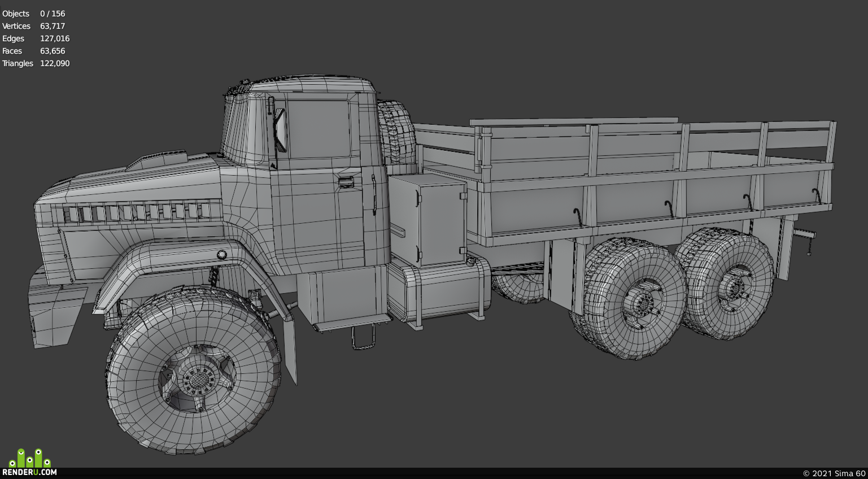
Task: Click the hanging step ladder below the cab
Action: [x=363, y=337]
